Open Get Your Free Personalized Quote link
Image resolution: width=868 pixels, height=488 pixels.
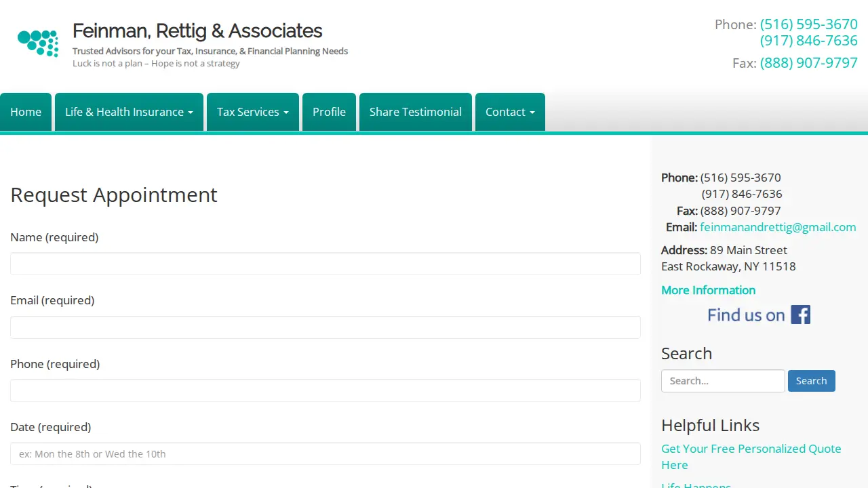[x=751, y=457]
